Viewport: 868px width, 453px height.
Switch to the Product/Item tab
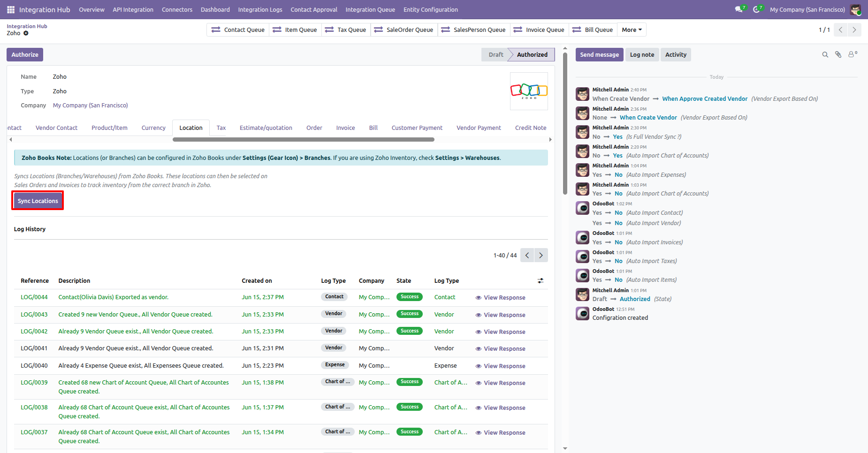click(109, 128)
